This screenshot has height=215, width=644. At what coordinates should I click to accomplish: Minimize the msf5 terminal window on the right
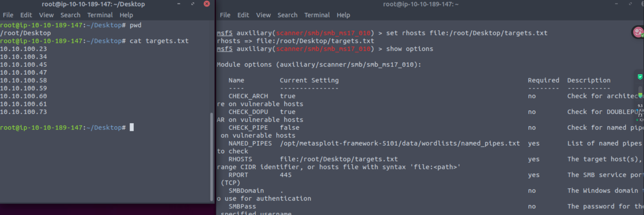tap(616, 4)
